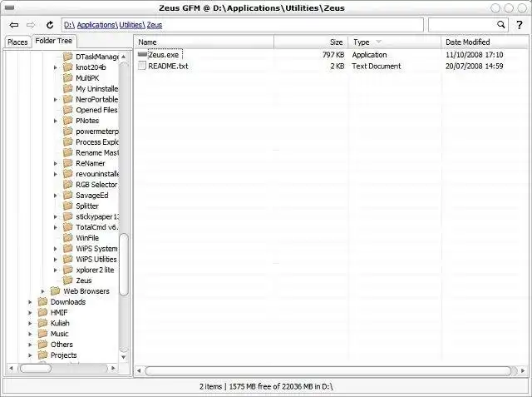Click the knot204b folder icon
This screenshot has height=397, width=532.
point(68,67)
